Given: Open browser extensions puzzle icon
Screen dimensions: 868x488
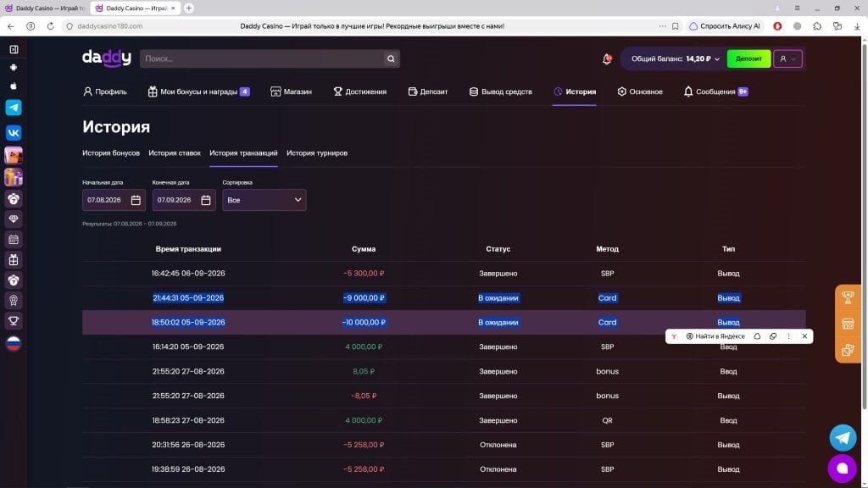Looking at the screenshot, I should pyautogui.click(x=817, y=26).
